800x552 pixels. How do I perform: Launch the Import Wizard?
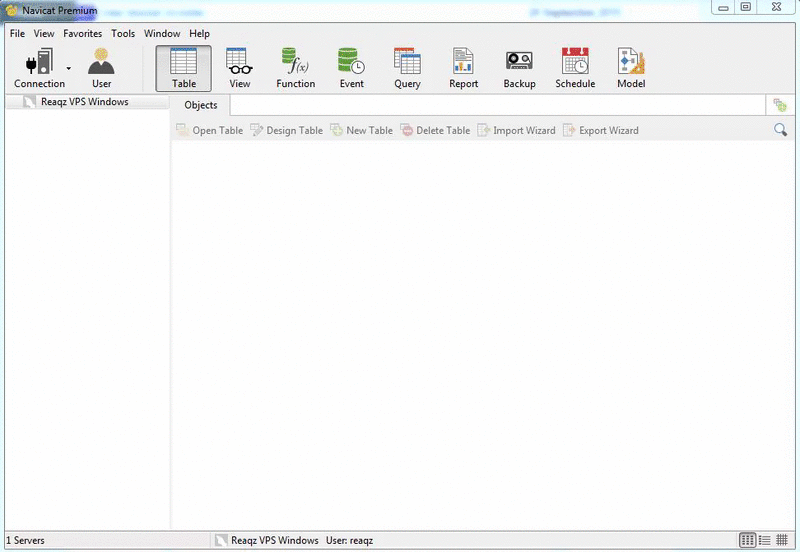[516, 131]
